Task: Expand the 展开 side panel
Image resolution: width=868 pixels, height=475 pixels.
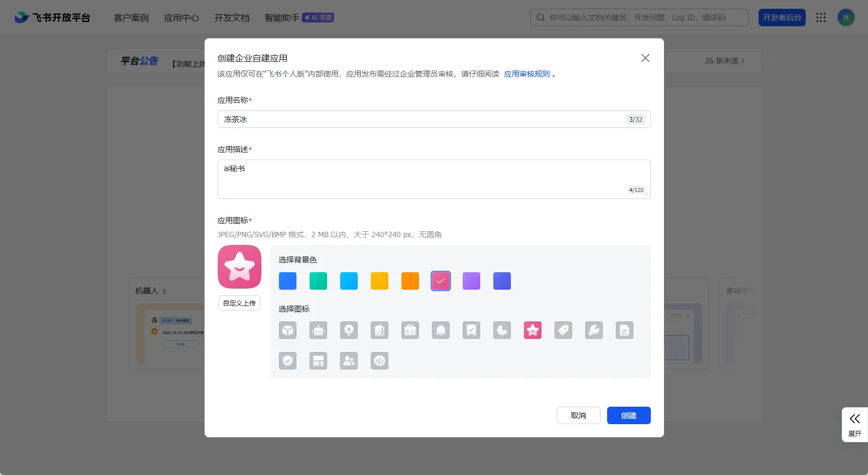Action: pos(854,425)
